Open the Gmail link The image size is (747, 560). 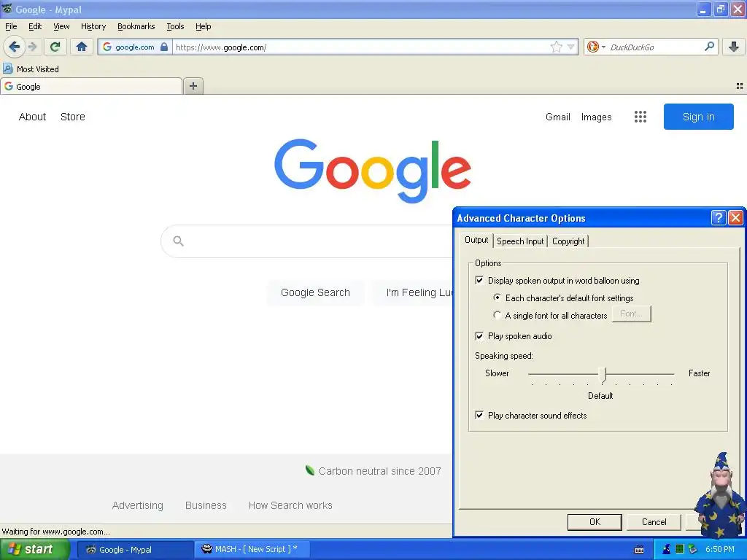(558, 117)
